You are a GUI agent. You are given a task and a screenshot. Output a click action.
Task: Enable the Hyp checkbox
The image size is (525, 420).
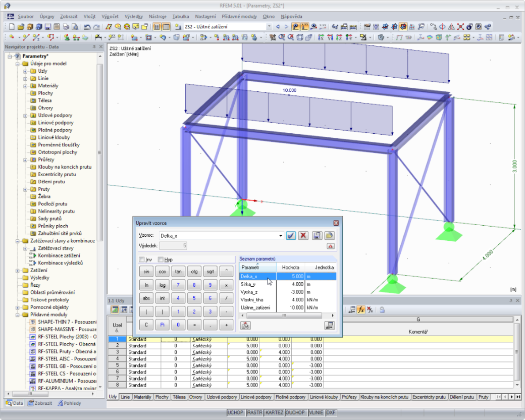coord(161,259)
